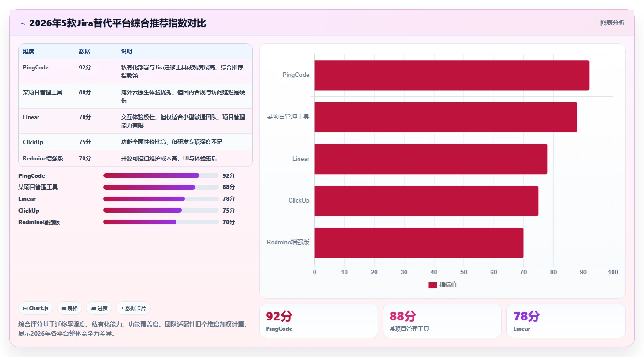Click the 100 tick on the chart x-axis
This screenshot has width=644, height=357.
tap(613, 273)
